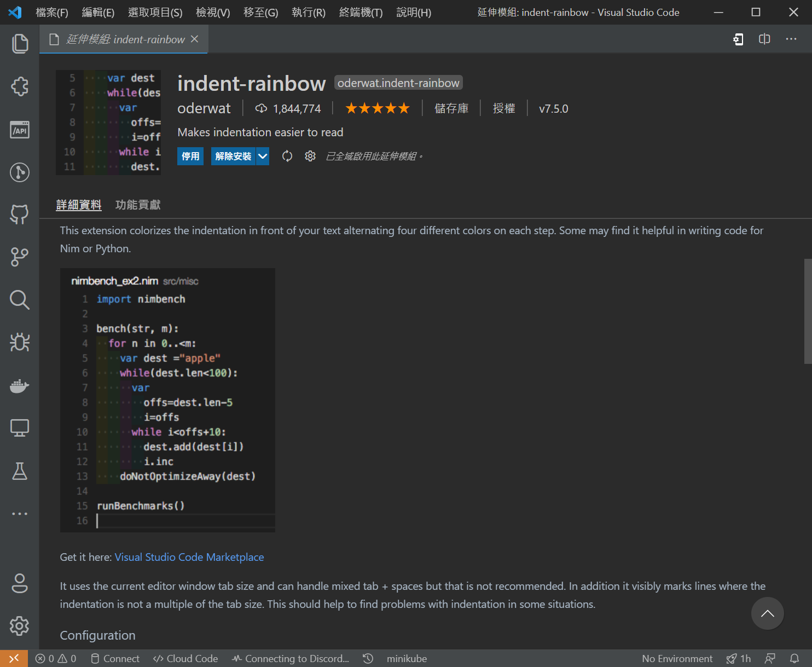Viewport: 812px width, 667px height.
Task: Open the Search view
Action: (20, 300)
